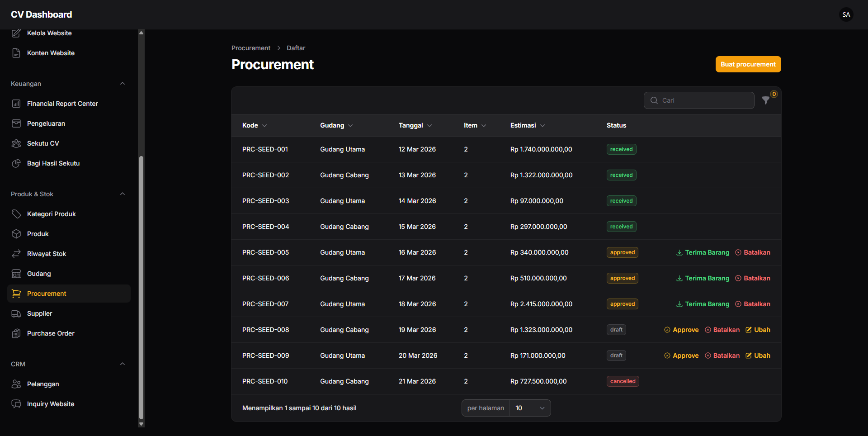
Task: Click the Supplier truck icon
Action: 16,313
